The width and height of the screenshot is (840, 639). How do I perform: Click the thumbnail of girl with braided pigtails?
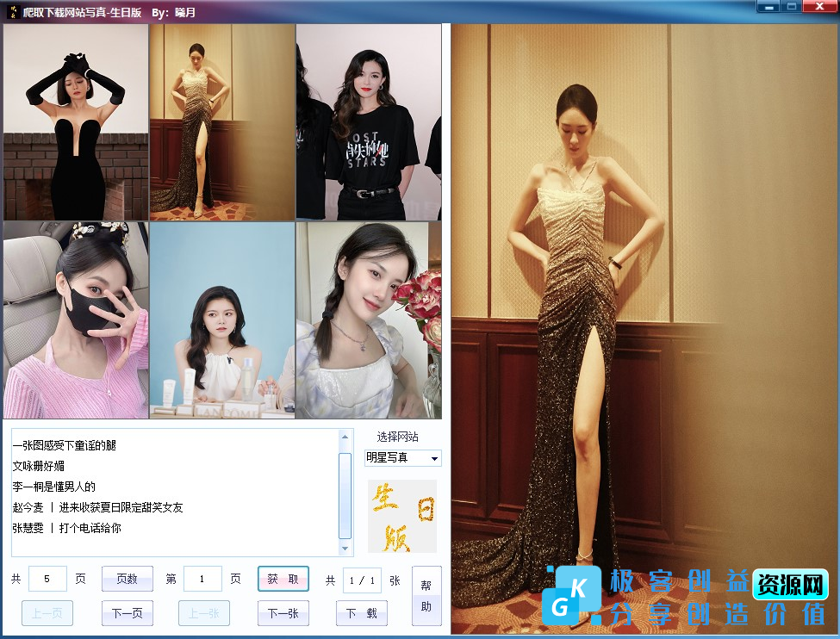[x=368, y=319]
